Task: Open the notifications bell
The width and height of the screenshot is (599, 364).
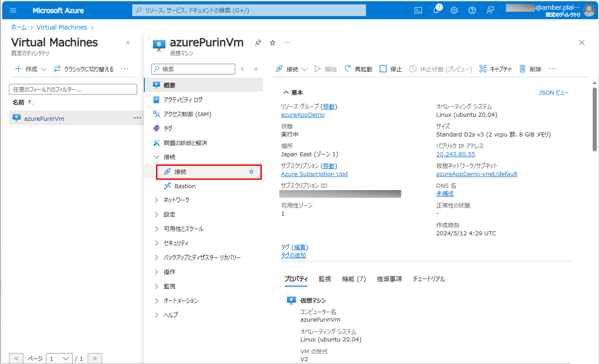Action: tap(436, 10)
